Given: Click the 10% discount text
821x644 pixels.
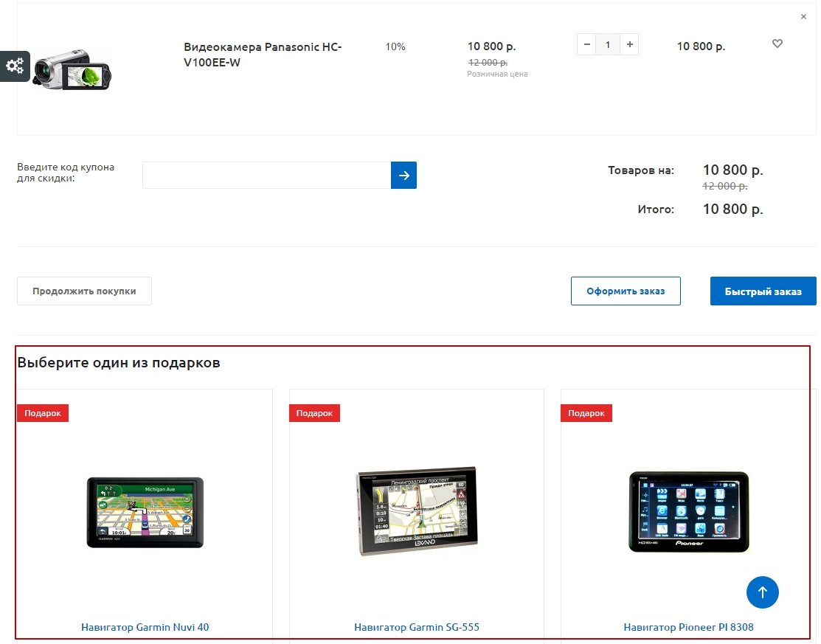Looking at the screenshot, I should 395,46.
